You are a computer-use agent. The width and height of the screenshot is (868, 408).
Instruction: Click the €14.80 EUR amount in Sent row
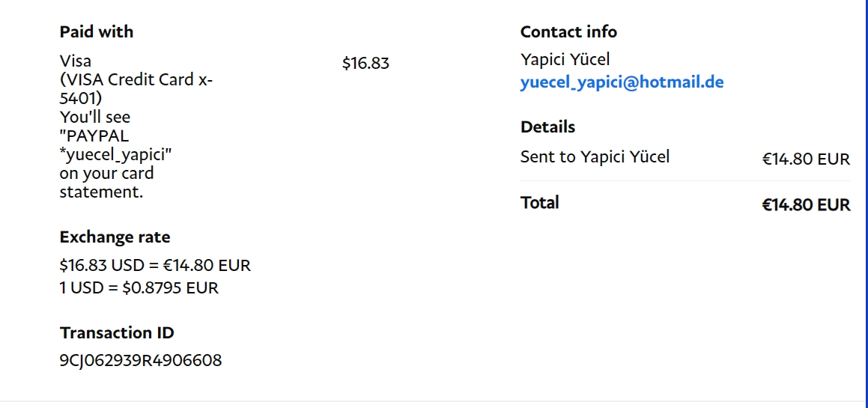tap(806, 159)
